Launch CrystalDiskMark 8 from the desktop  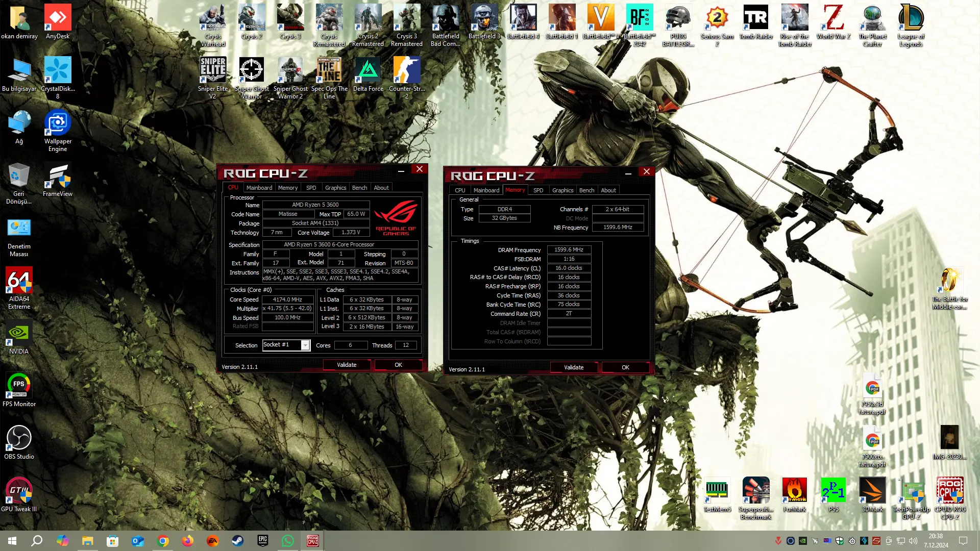pos(58,78)
